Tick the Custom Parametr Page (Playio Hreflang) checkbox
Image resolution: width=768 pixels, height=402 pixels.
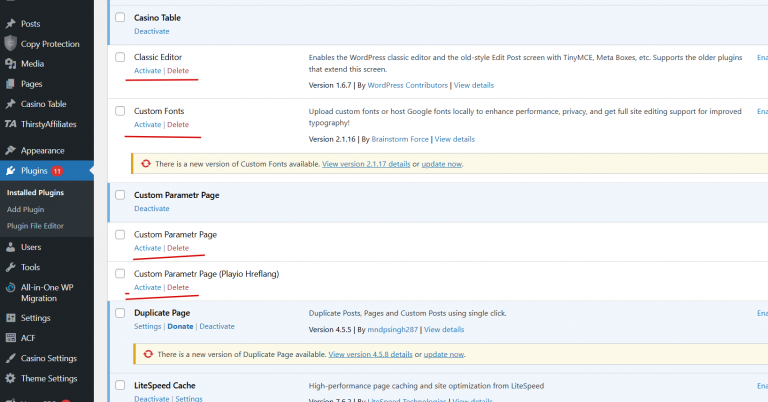click(x=120, y=274)
